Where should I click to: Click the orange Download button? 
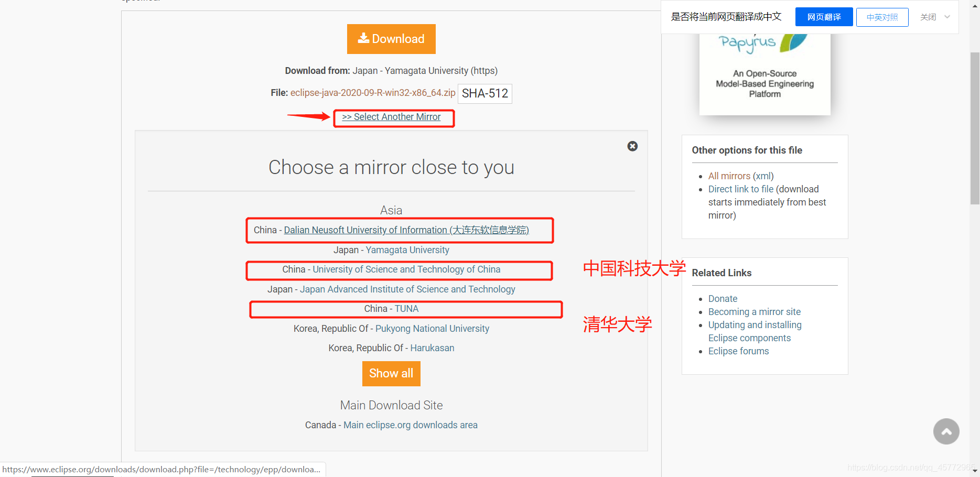click(391, 39)
